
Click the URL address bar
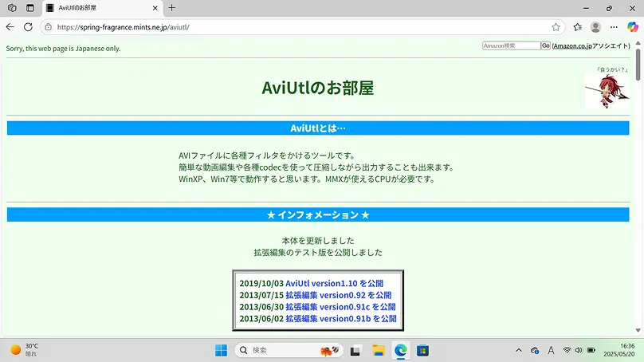(302, 27)
